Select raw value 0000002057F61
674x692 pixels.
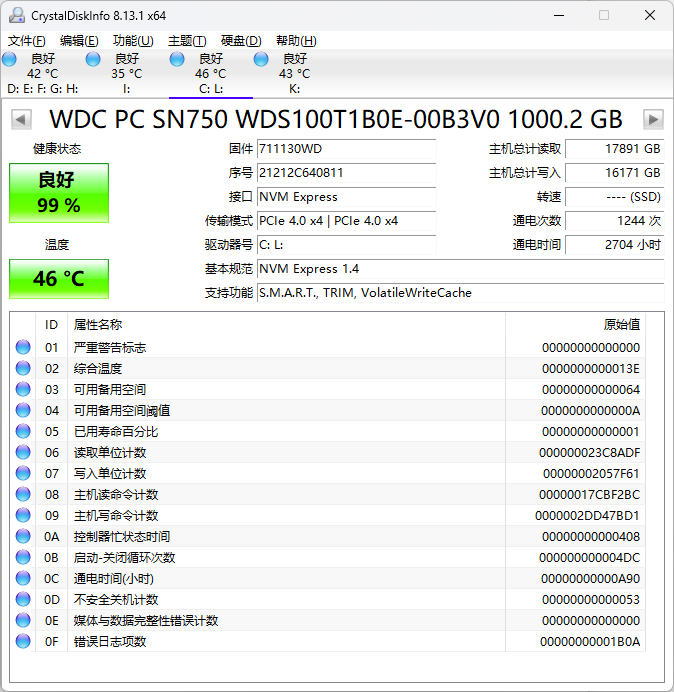[x=591, y=474]
